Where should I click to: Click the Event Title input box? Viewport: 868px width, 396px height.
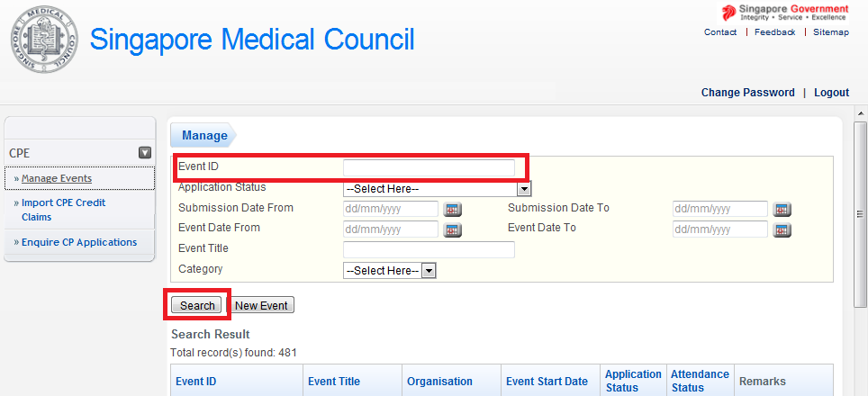(x=429, y=249)
